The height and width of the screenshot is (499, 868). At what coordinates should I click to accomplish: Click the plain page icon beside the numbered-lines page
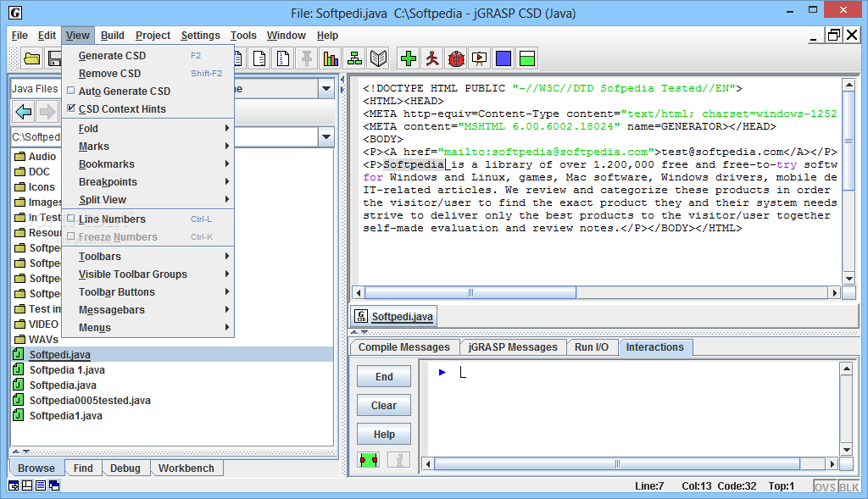[259, 58]
